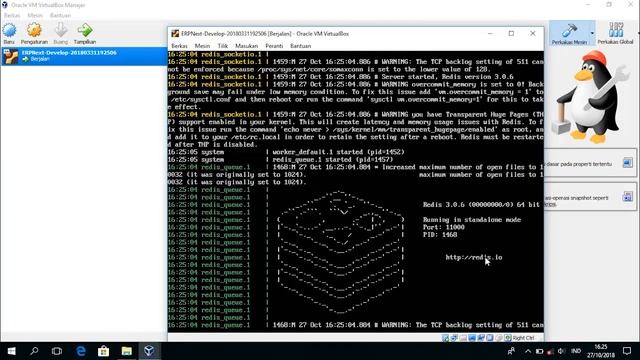The width and height of the screenshot is (640, 360).
Task: Open Task View on the taskbar
Action: pyautogui.click(x=57, y=351)
